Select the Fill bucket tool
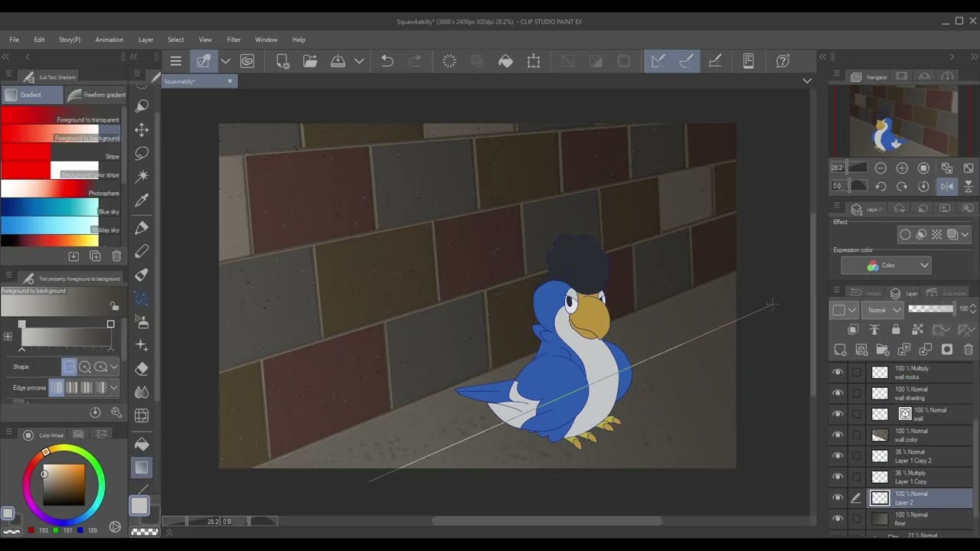The image size is (980, 551). (142, 444)
